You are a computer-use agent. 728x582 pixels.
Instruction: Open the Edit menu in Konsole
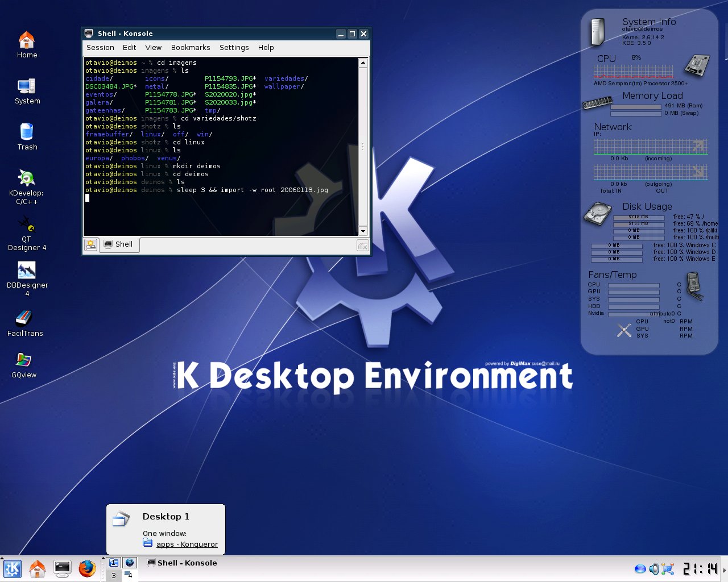pyautogui.click(x=129, y=48)
